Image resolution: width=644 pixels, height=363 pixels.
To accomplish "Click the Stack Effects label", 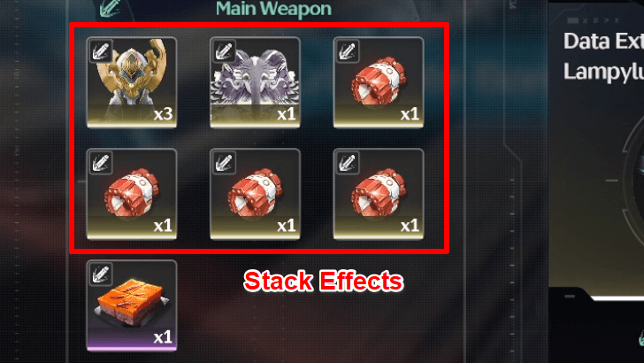I will 323,282.
